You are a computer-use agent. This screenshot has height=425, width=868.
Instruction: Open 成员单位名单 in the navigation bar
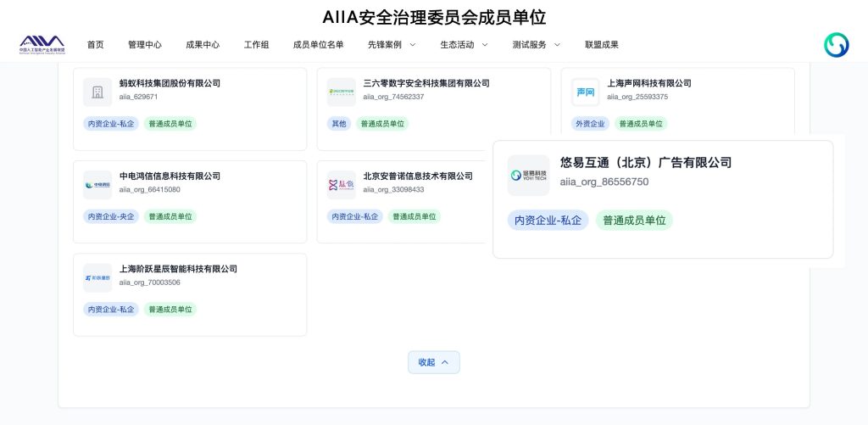pyautogui.click(x=318, y=45)
